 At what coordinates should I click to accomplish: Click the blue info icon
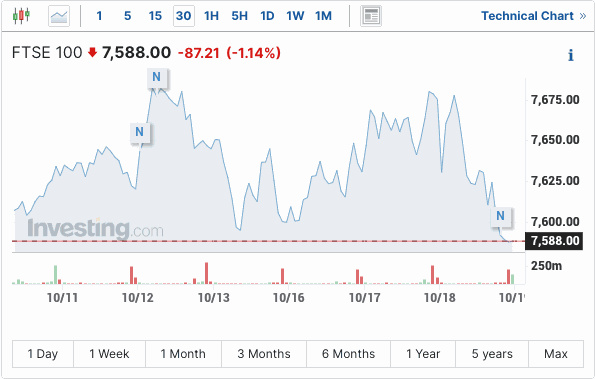click(x=570, y=55)
